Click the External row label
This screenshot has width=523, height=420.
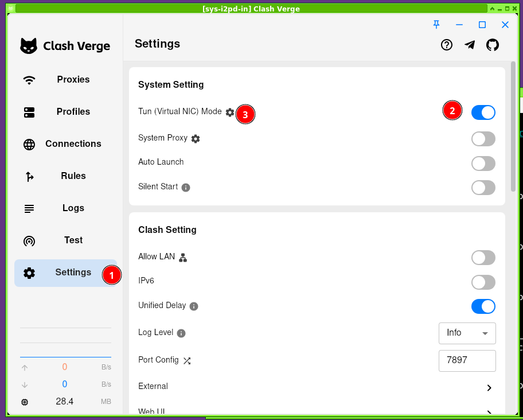[153, 386]
